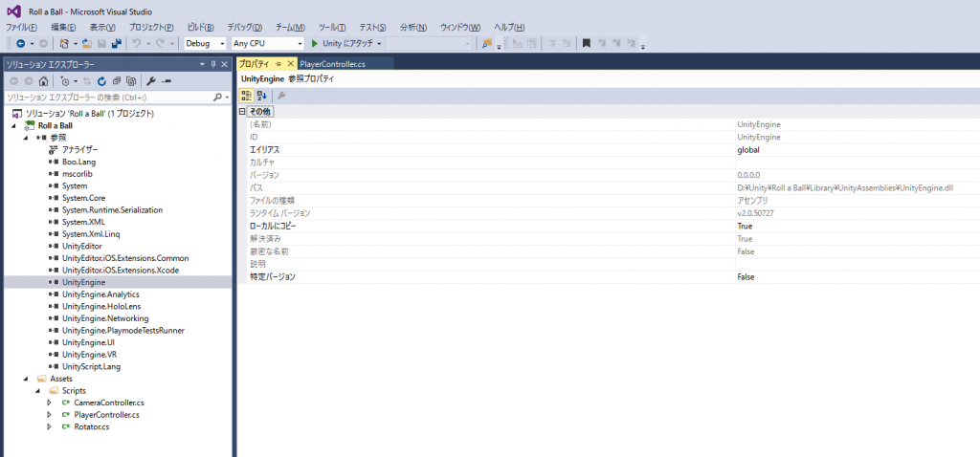Select the mscorlib reference
980x457 pixels.
coord(78,174)
